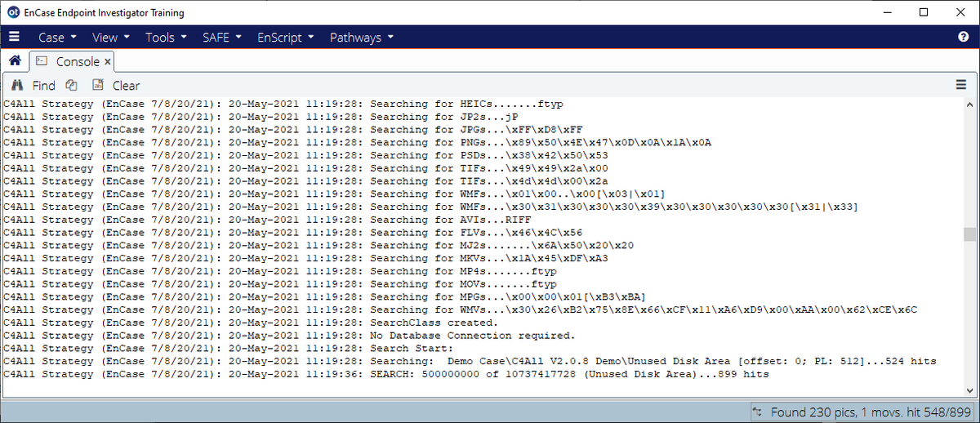Image resolution: width=980 pixels, height=423 pixels.
Task: Select the 'Searching for WMVs' log line
Action: [x=461, y=309]
